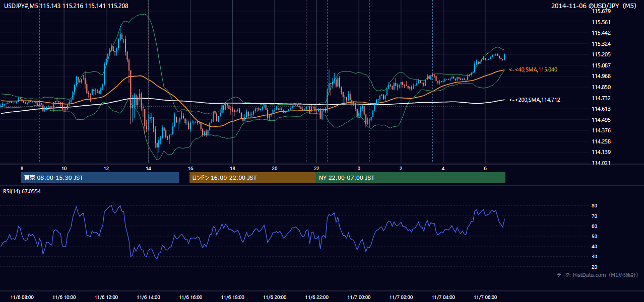Screen dimensions: 644x302
Task: Click the 11/7 00:00 date label
Action: pyautogui.click(x=359, y=297)
